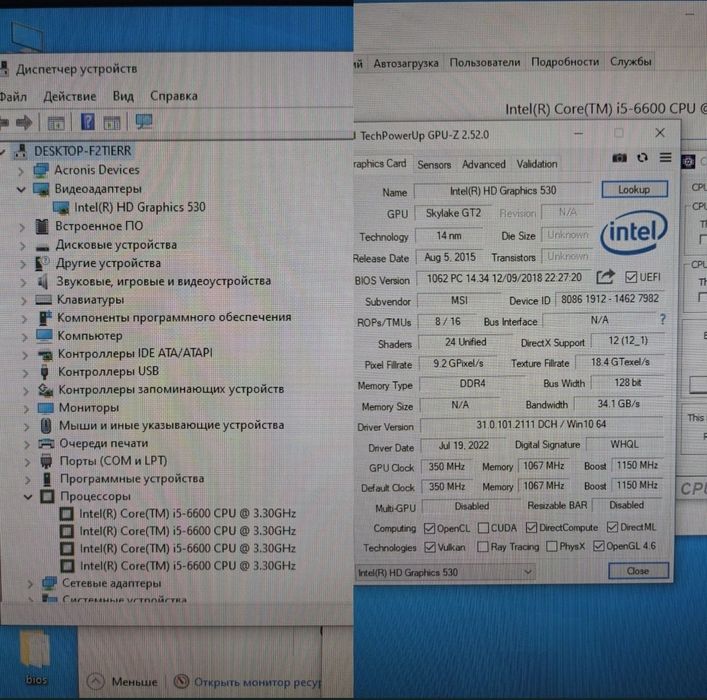Select the bios folder on desktop
Viewport: 707px width, 700px height.
coord(35,657)
